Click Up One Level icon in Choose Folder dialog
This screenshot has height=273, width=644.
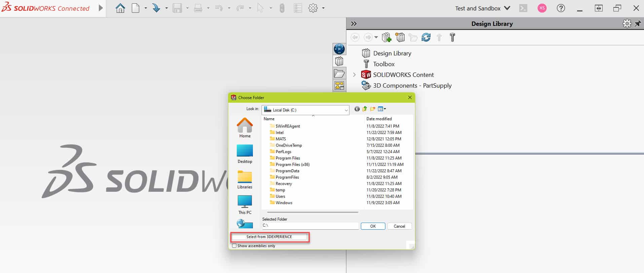365,109
